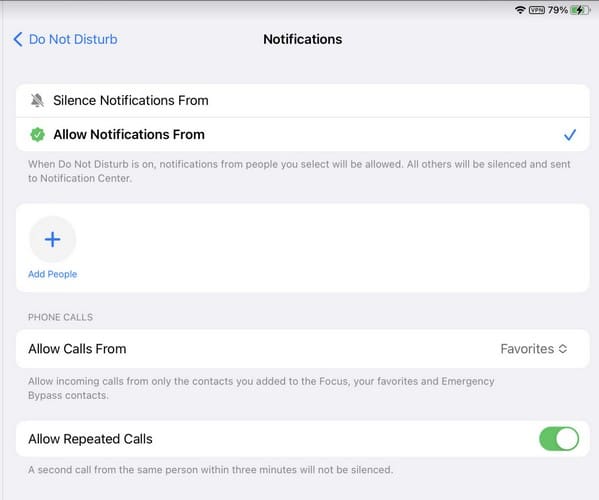Click the blue checkmark beside Allow Notifications
Image resolution: width=599 pixels, height=500 pixels.
[570, 135]
